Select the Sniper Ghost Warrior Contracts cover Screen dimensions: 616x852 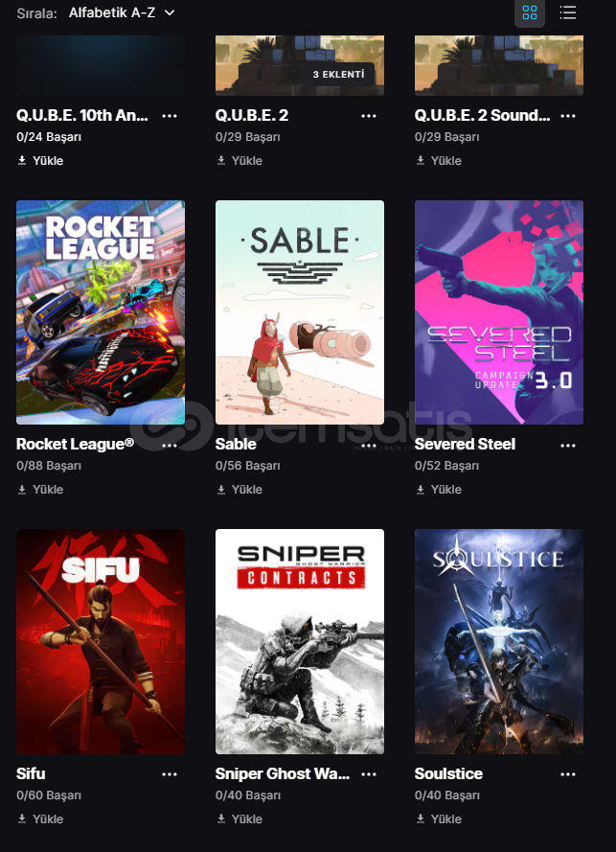300,642
